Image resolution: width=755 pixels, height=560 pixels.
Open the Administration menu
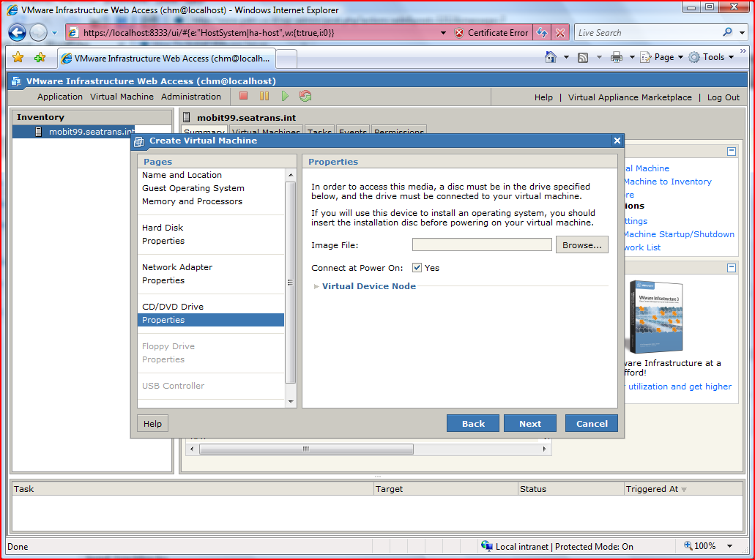coord(191,97)
